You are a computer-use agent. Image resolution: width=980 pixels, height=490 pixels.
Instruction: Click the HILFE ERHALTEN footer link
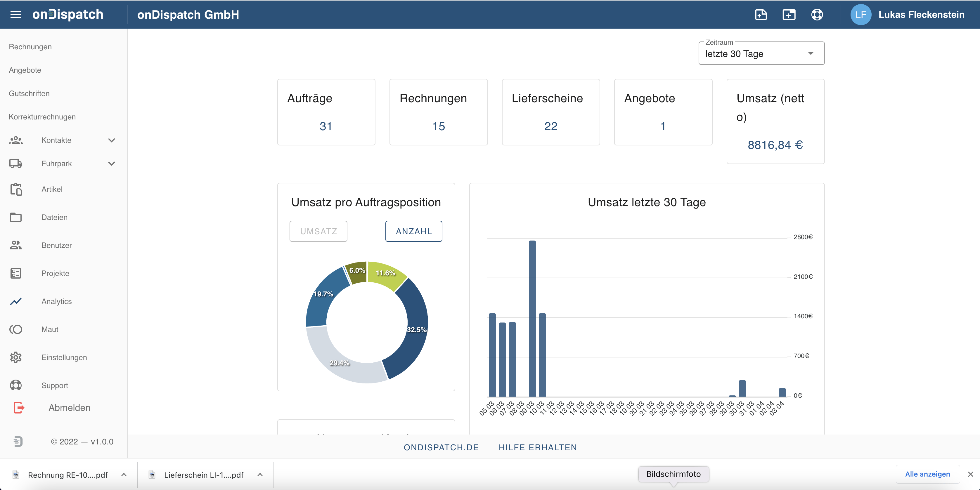pos(538,447)
